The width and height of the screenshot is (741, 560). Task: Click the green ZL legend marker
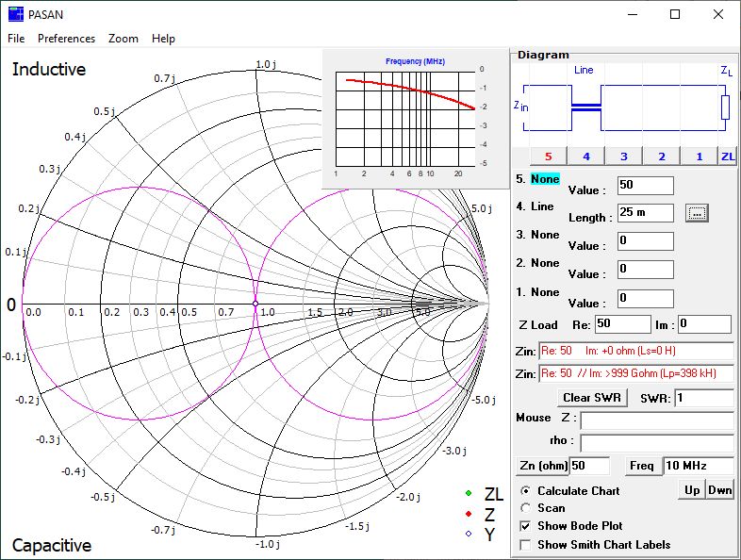coord(469,493)
